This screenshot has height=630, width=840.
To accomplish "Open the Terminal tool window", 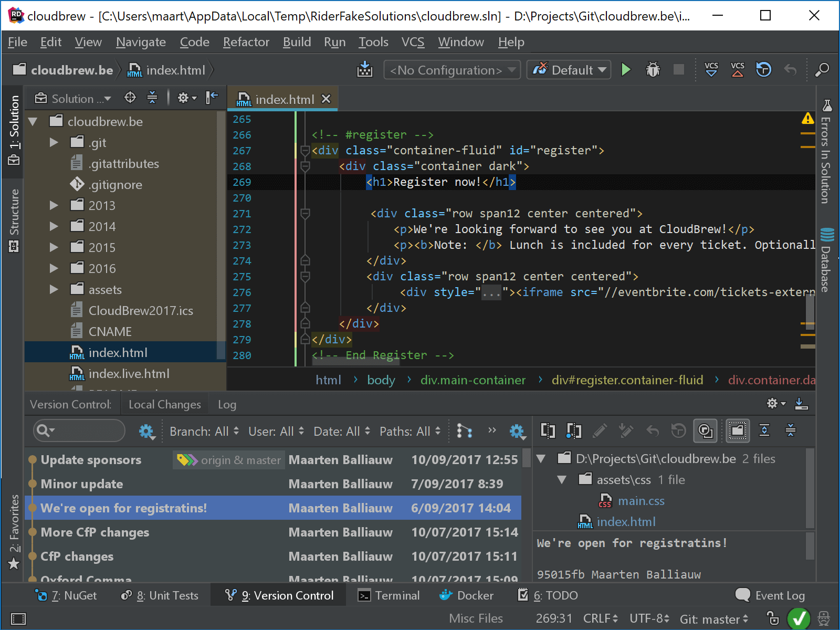I will point(388,595).
